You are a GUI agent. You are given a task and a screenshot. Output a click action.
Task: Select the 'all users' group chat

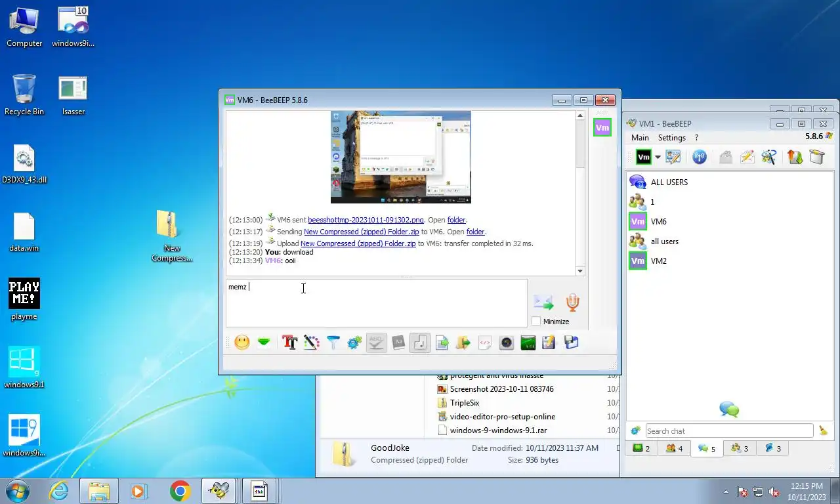pyautogui.click(x=728, y=241)
